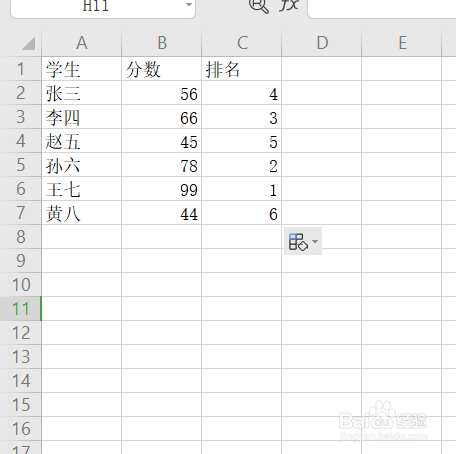Select column B header

[x=162, y=43]
